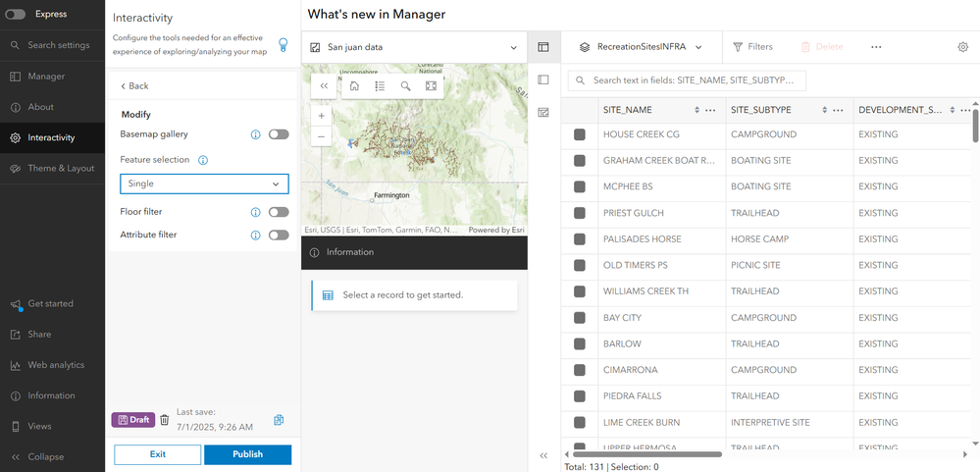This screenshot has height=472, width=980.
Task: Click the table horizontal scrollbar
Action: tap(646, 454)
